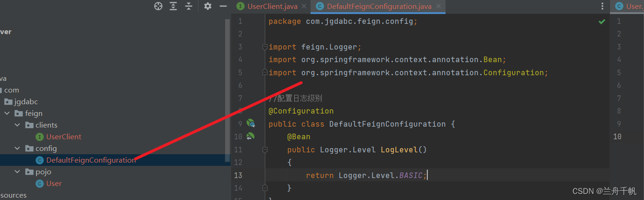Click the Configuration import on line 5

click(x=408, y=72)
